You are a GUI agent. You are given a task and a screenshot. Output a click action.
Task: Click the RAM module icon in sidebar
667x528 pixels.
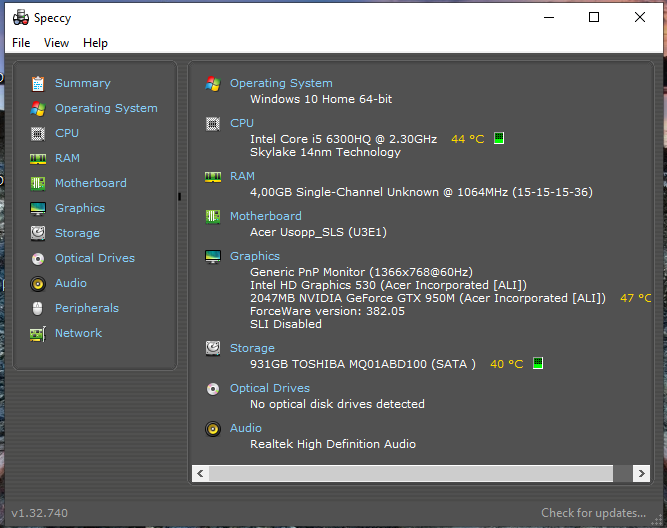pyautogui.click(x=38, y=159)
